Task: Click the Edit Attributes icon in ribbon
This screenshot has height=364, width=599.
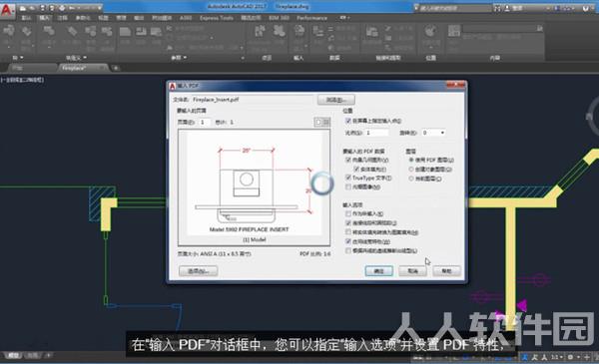Action: (26, 32)
